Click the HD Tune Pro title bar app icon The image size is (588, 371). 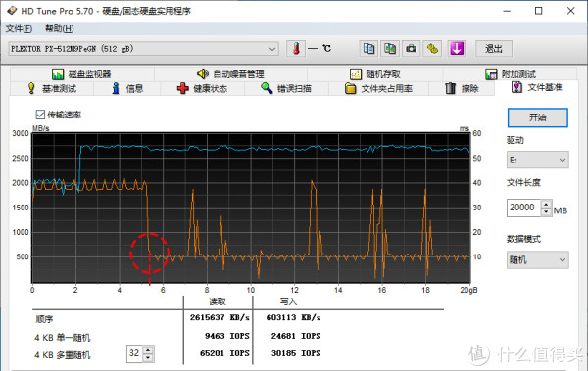coord(12,11)
